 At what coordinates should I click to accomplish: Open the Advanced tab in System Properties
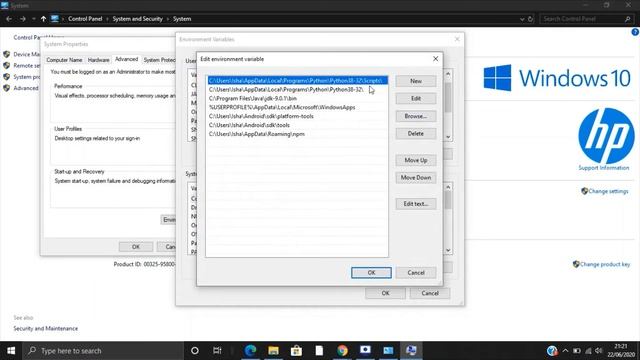coord(126,59)
